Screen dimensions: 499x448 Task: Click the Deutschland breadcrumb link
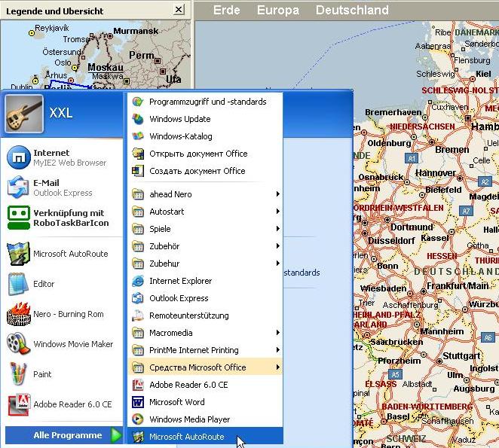tap(352, 11)
